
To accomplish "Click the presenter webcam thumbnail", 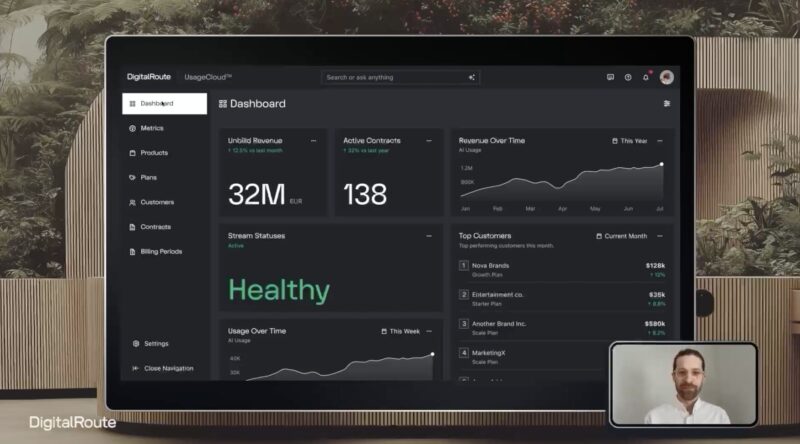I will (684, 384).
